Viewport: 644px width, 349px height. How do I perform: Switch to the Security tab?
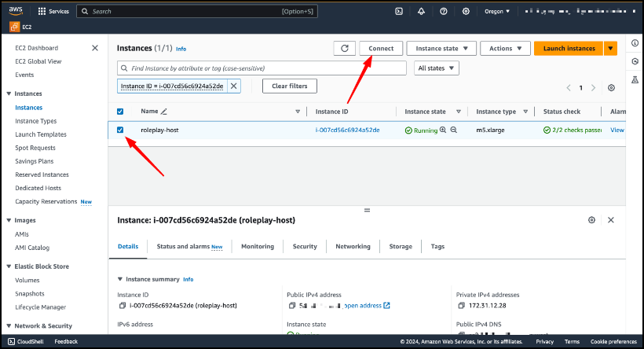coord(305,246)
